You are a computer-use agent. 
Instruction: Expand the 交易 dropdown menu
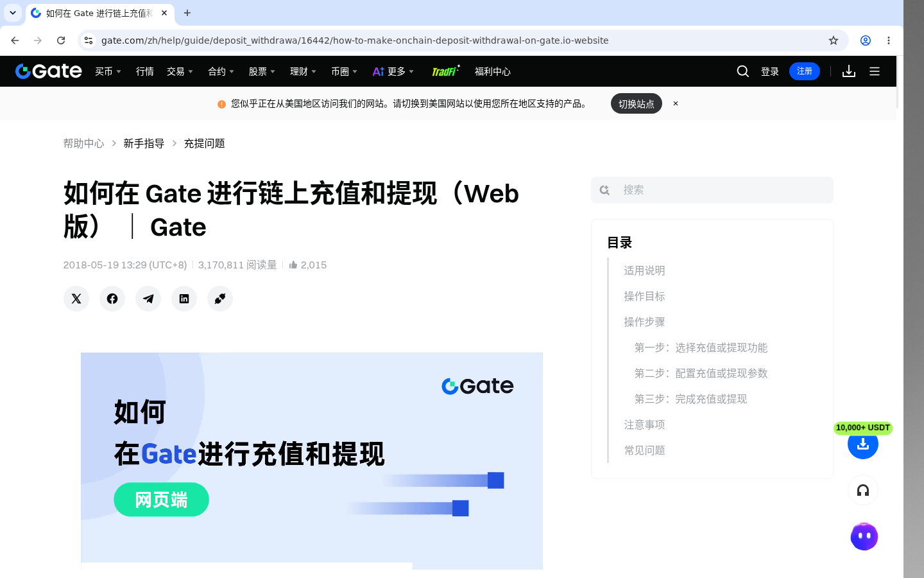[x=180, y=71]
